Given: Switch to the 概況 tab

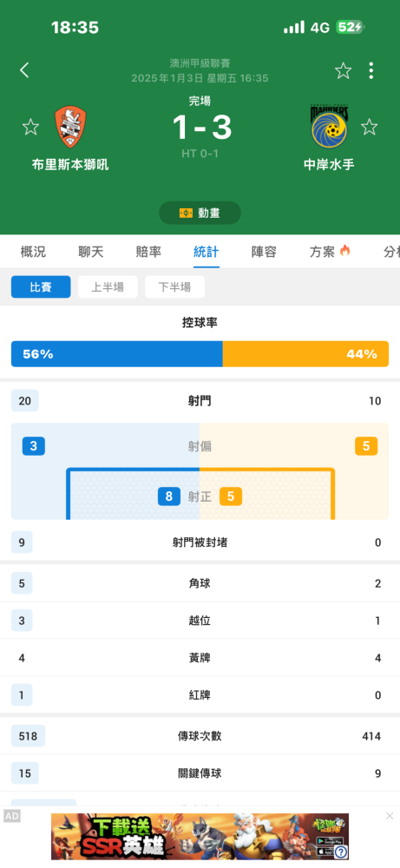Looking at the screenshot, I should tap(33, 252).
